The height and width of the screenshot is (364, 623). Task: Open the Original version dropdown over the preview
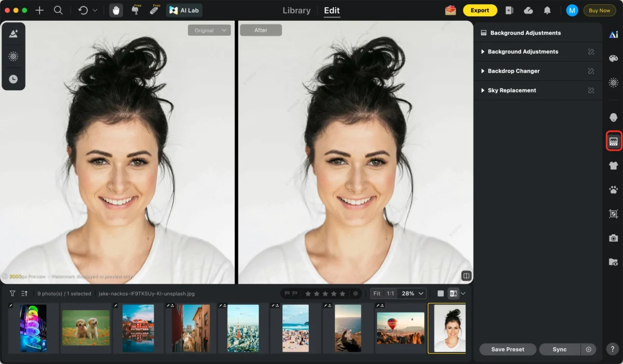click(209, 30)
